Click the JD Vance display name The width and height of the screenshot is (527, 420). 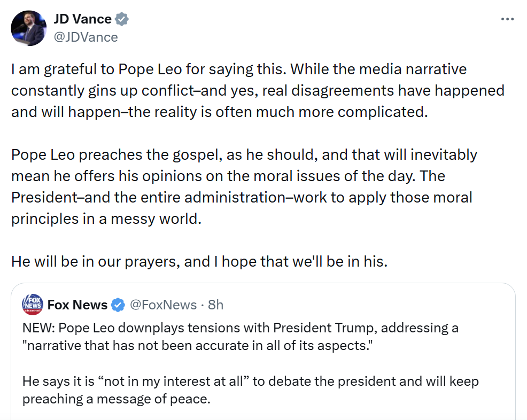(x=83, y=19)
